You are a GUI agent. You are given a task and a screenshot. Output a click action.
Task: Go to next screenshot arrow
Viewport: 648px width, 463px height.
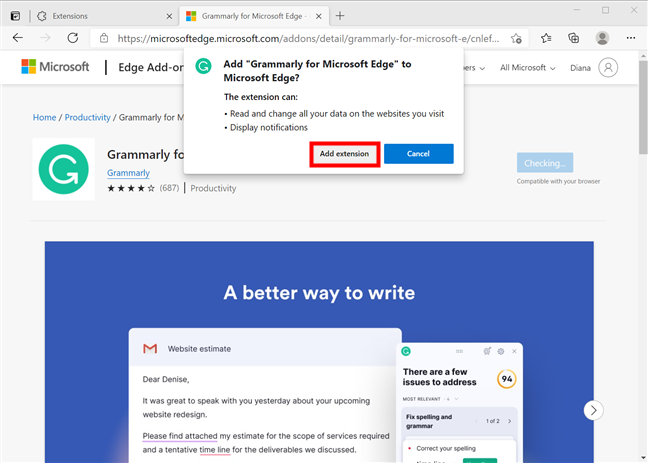(x=593, y=410)
